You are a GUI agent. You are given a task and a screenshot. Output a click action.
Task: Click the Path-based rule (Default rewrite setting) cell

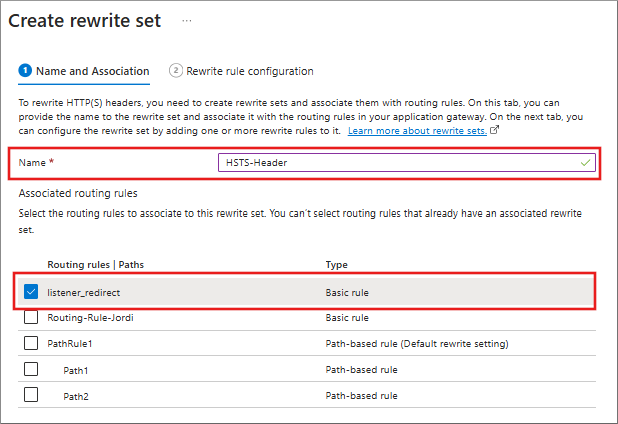[x=417, y=343]
